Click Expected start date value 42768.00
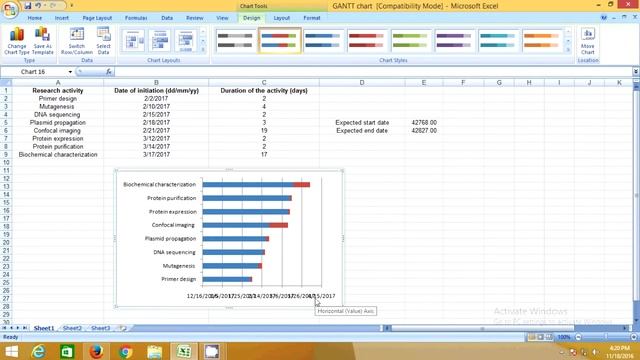The image size is (640, 360). [x=424, y=122]
